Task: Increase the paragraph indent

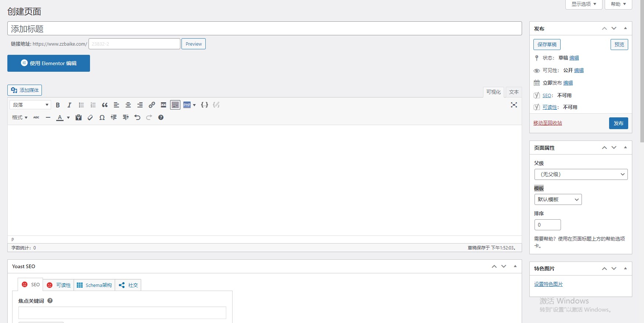Action: coord(126,118)
